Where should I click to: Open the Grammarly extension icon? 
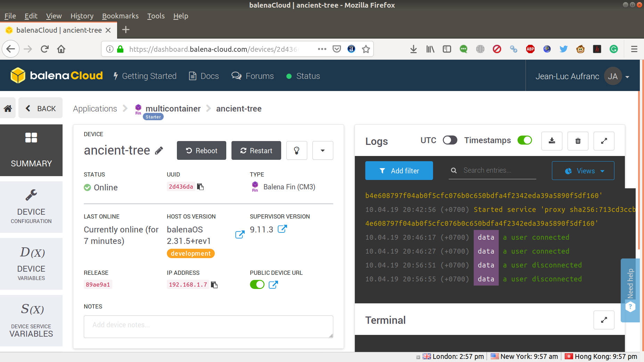coord(614,49)
